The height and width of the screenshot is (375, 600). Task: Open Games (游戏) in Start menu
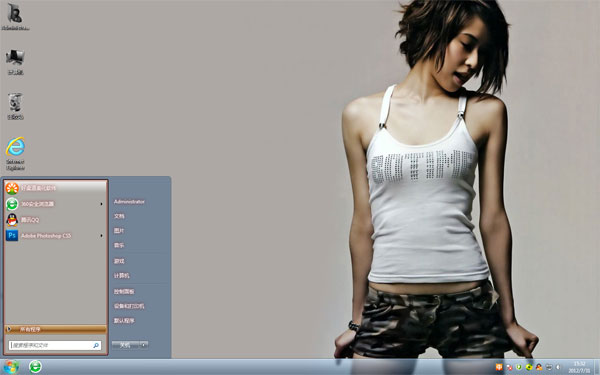pyautogui.click(x=119, y=261)
